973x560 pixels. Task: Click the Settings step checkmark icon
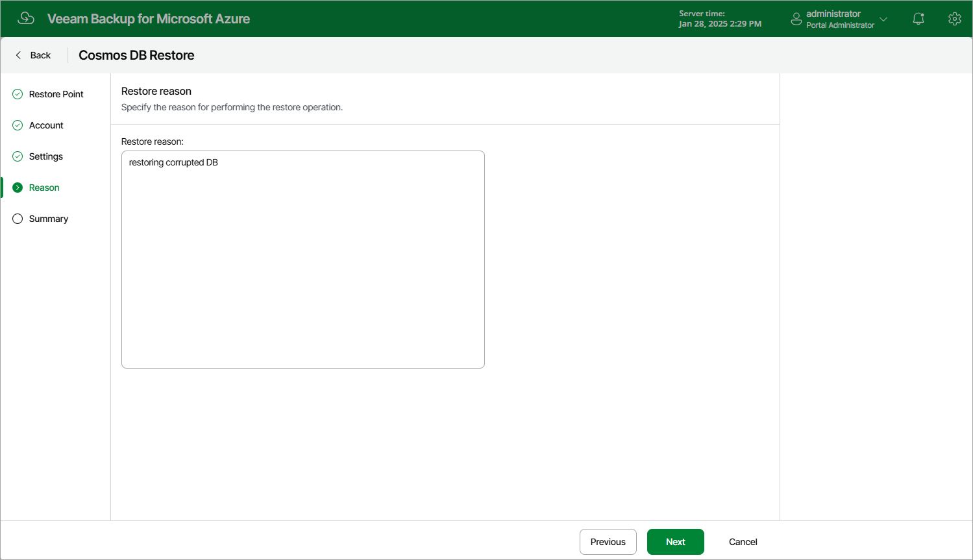coord(18,156)
